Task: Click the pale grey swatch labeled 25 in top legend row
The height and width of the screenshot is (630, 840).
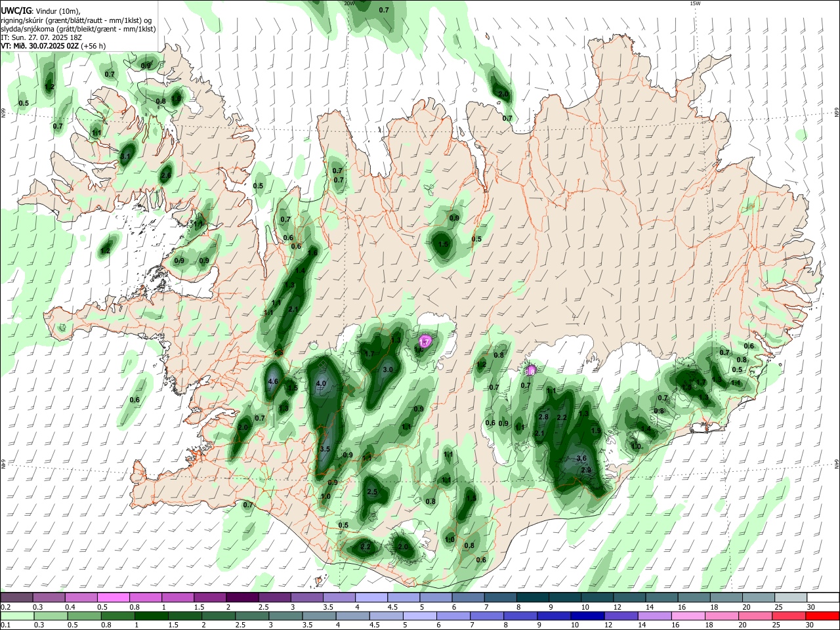Action: coord(790,597)
